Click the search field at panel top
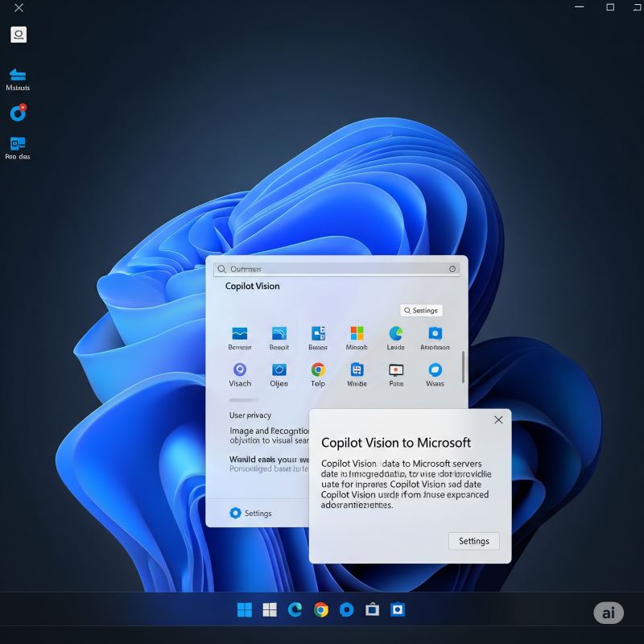The height and width of the screenshot is (644, 644). tap(336, 269)
